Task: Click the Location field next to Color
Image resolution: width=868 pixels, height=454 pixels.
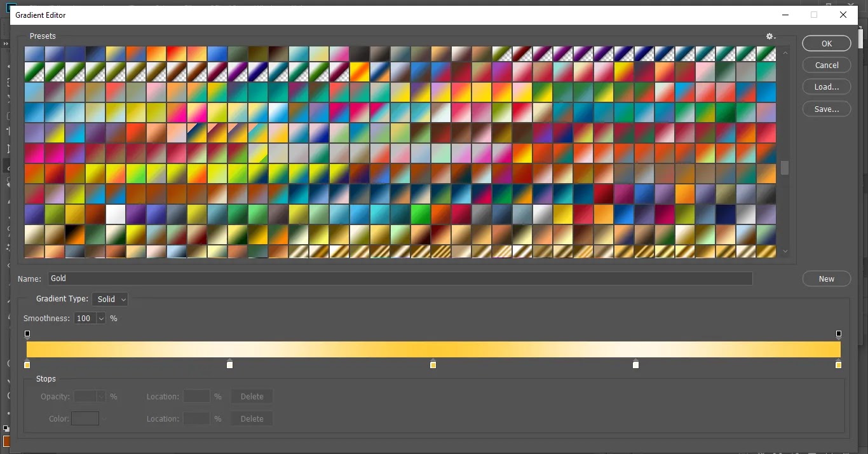Action: [196, 418]
